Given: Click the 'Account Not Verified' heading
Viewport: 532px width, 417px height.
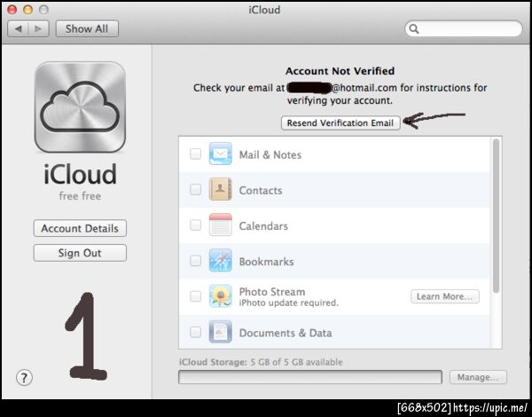Looking at the screenshot, I should tap(340, 71).
